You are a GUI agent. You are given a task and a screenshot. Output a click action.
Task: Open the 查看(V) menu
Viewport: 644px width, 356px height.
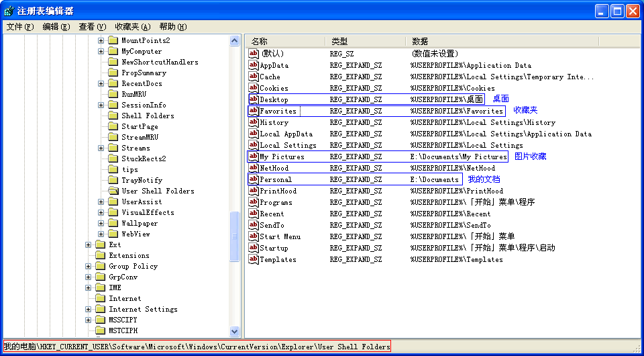[93, 27]
